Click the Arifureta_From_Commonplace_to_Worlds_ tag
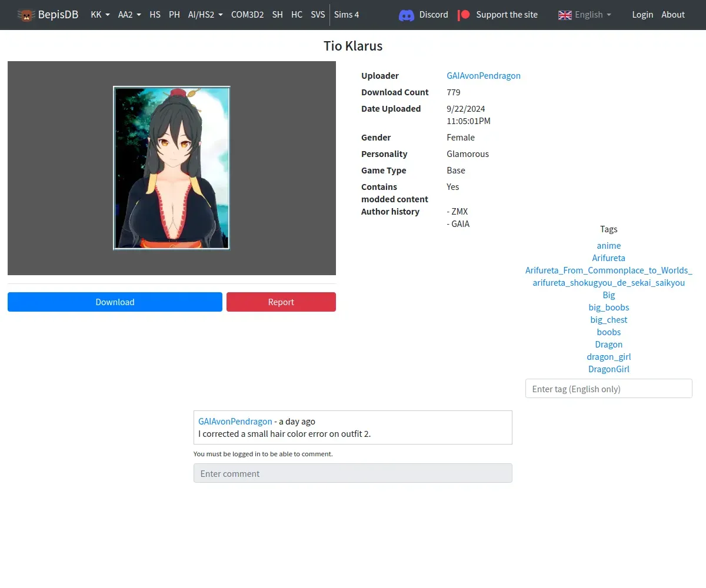 click(x=609, y=270)
